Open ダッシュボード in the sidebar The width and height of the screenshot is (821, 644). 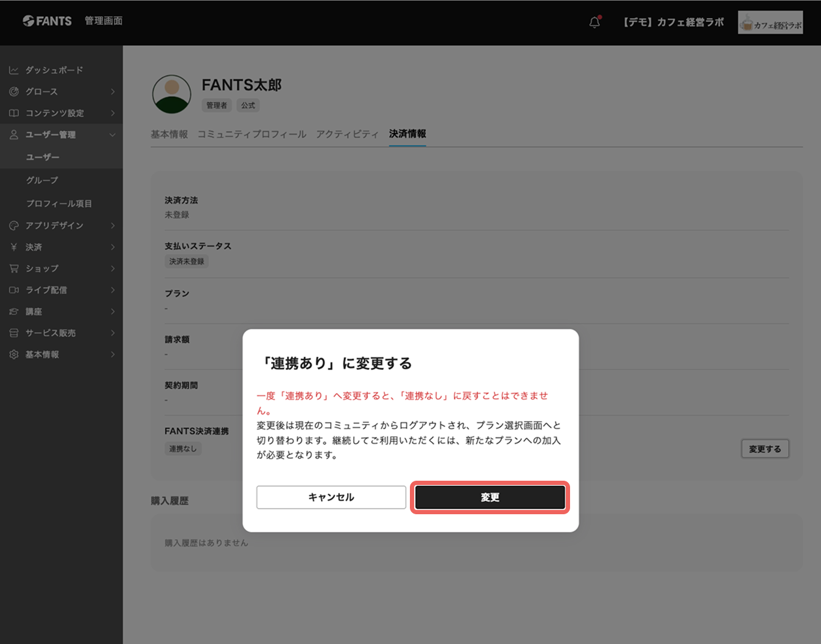(x=54, y=70)
